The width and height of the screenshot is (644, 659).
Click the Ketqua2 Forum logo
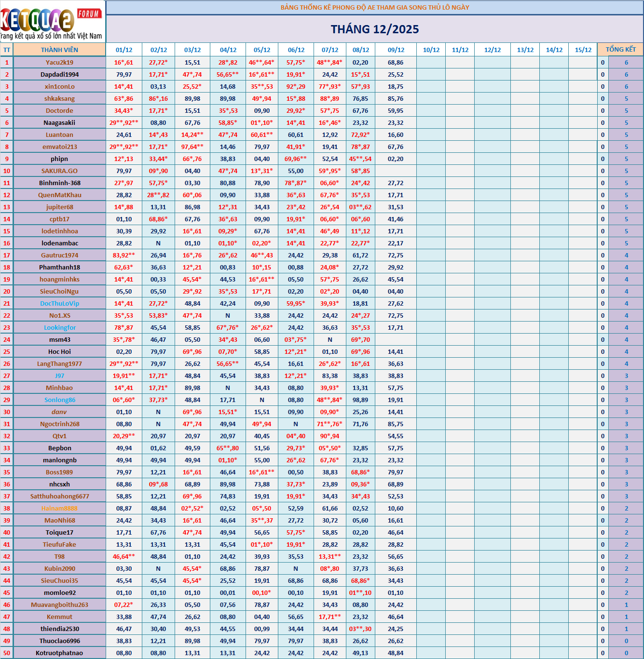pyautogui.click(x=52, y=21)
